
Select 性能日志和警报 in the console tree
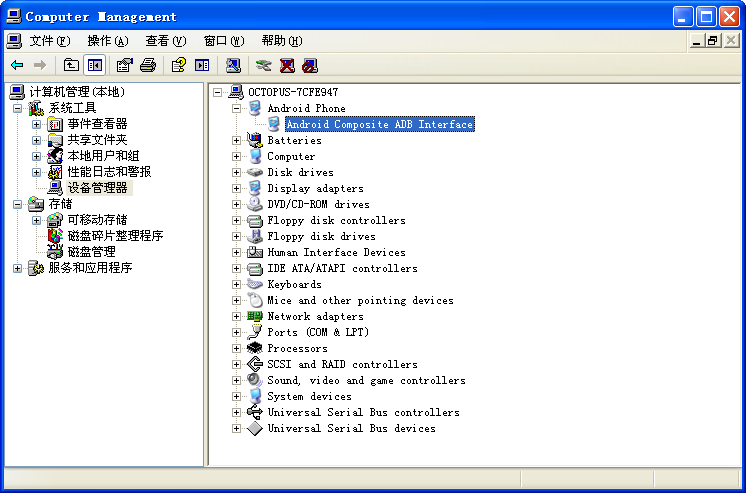[109, 172]
